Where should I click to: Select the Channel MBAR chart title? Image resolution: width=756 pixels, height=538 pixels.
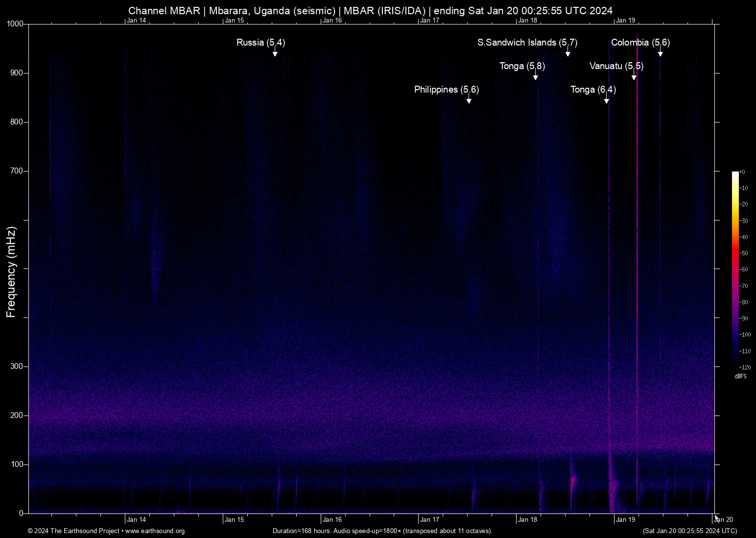[370, 11]
